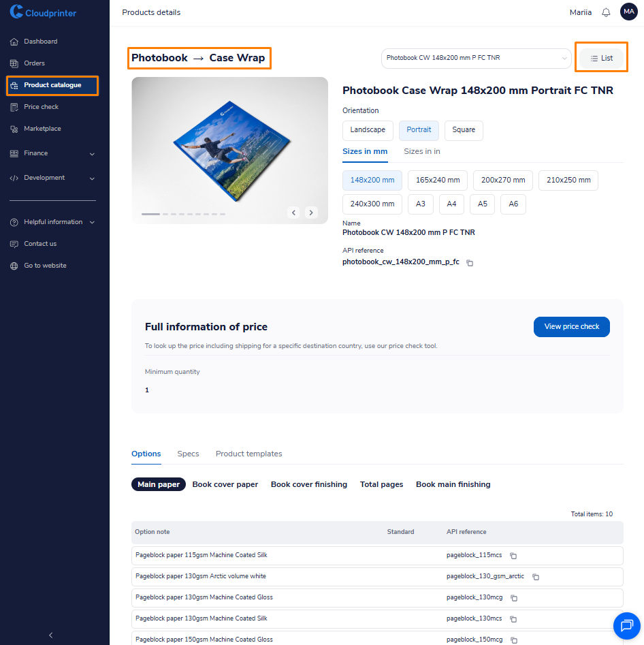Image resolution: width=644 pixels, height=645 pixels.
Task: Click Go to website globe icon
Action: coord(14,266)
